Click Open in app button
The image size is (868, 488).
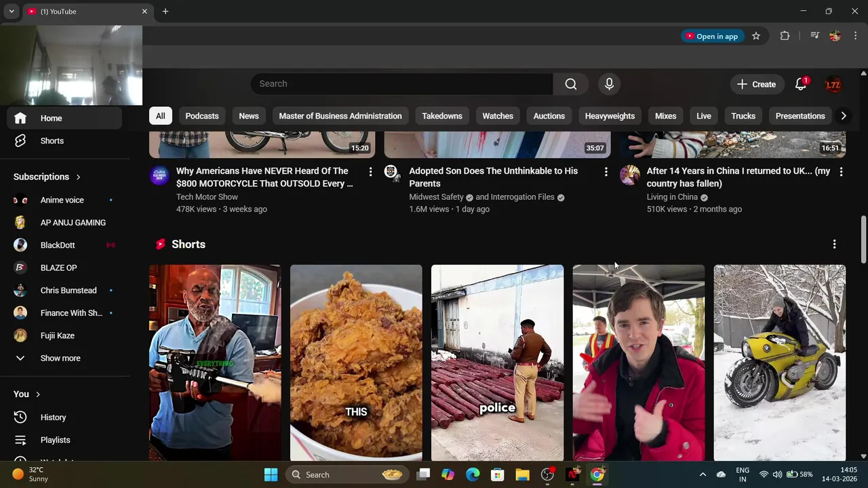(x=711, y=36)
